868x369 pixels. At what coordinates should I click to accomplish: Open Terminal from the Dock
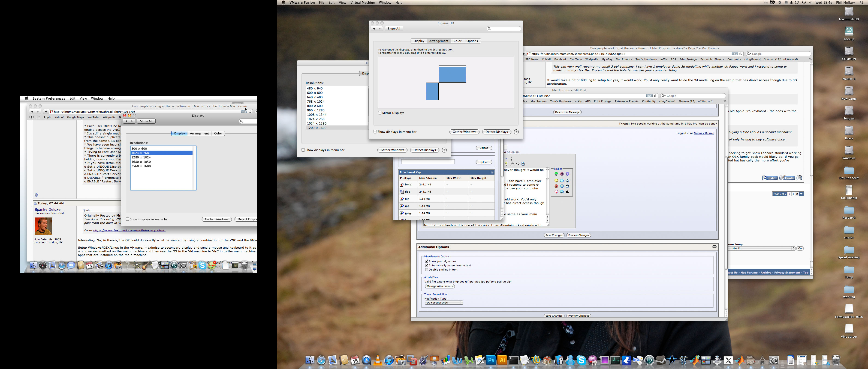click(x=513, y=360)
